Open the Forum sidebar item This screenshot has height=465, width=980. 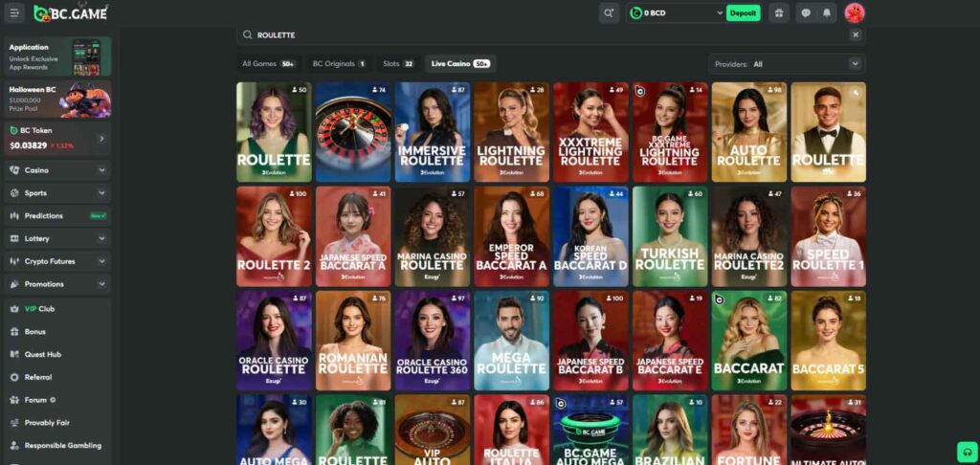(x=57, y=400)
